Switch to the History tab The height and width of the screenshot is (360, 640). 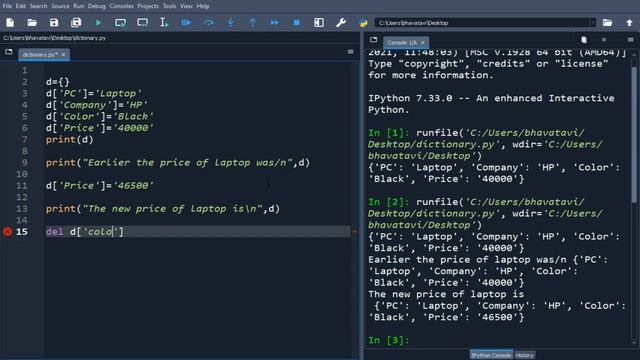524,355
